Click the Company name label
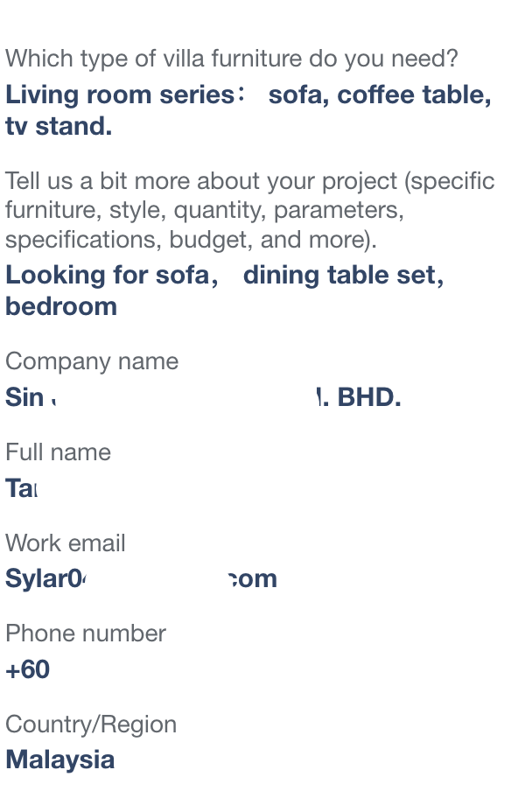 pos(92,361)
